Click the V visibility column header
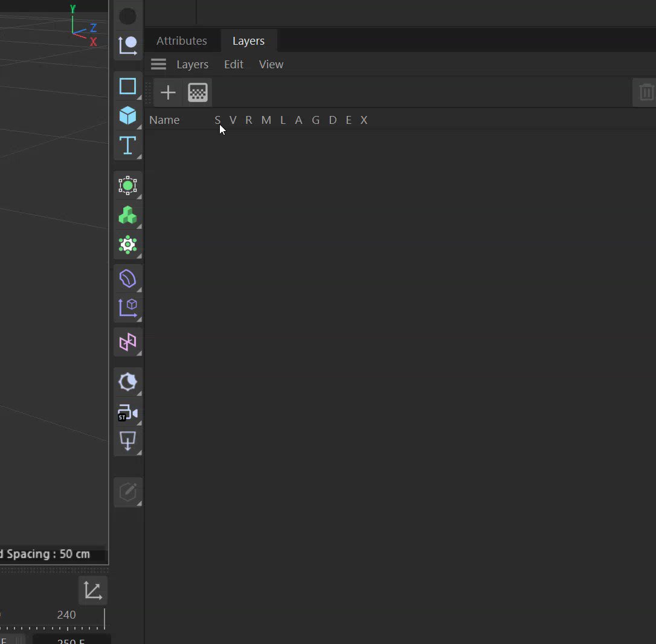 [x=233, y=120]
